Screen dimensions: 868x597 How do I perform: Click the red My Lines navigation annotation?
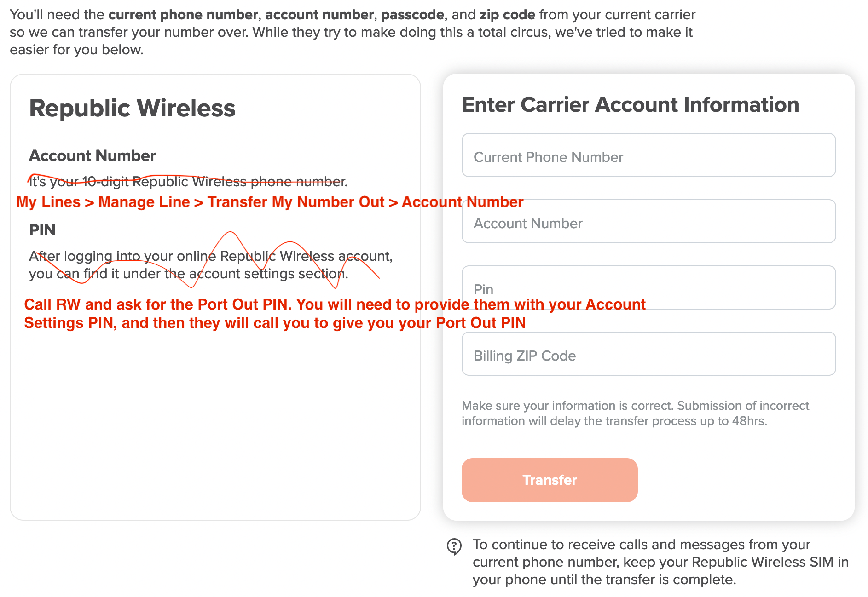tap(269, 202)
